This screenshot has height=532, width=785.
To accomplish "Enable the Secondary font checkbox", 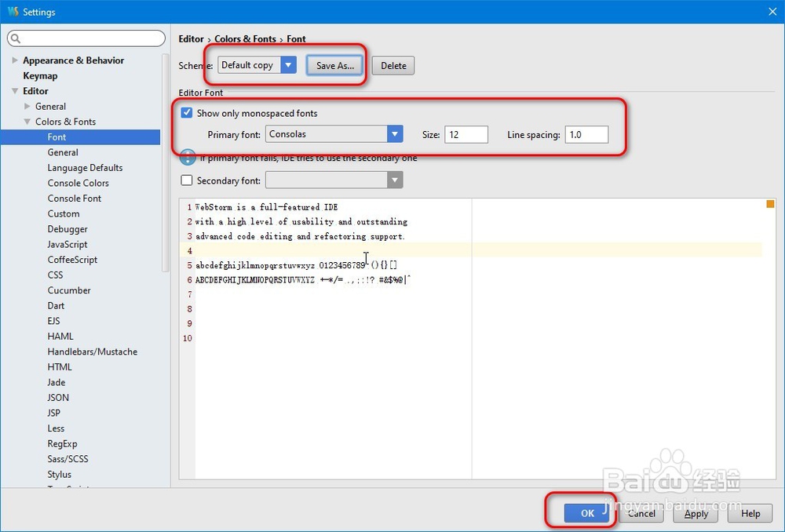I will click(187, 180).
